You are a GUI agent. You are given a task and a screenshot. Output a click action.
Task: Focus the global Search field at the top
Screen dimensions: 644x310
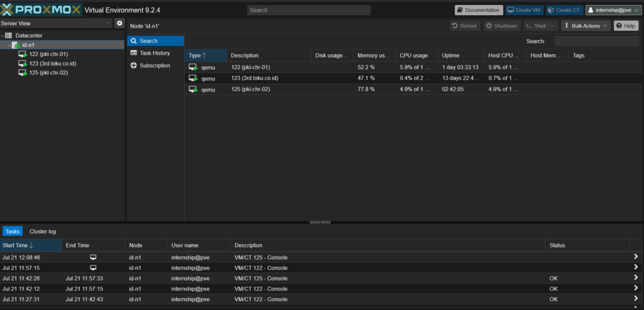(x=309, y=10)
